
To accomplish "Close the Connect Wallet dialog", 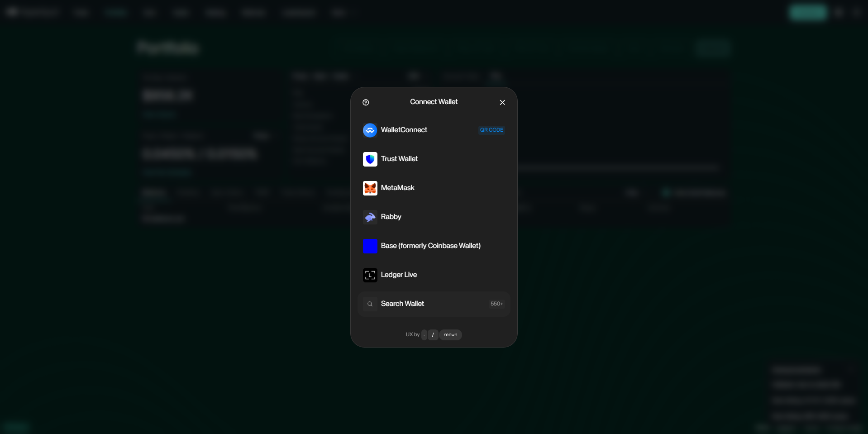I will coord(502,102).
